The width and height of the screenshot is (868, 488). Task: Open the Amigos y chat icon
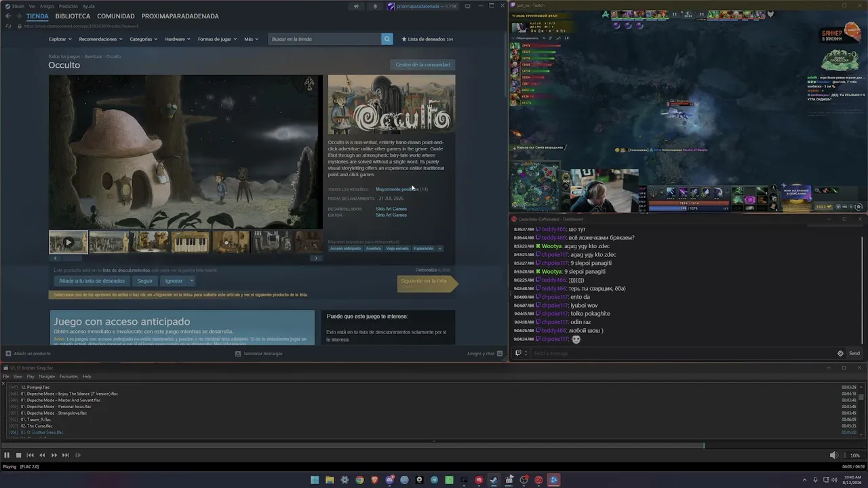pyautogui.click(x=500, y=353)
